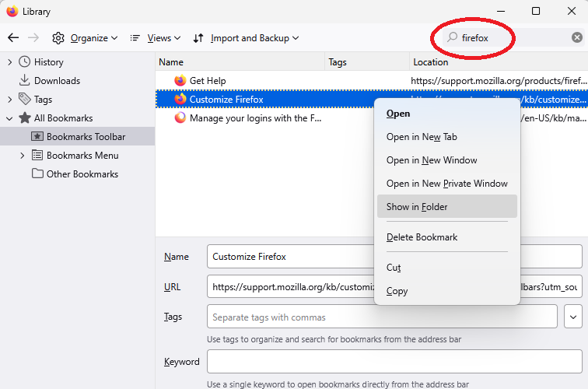Viewport: 588px width, 389px height.
Task: Sort by the Location column header
Action: point(499,62)
